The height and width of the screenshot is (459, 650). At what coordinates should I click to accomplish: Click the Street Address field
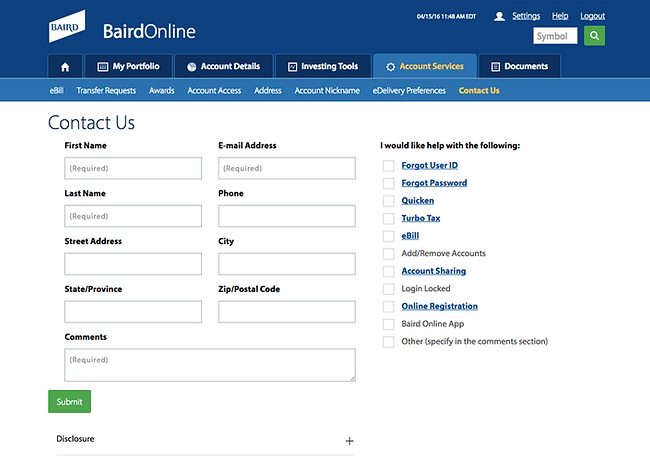tap(133, 264)
